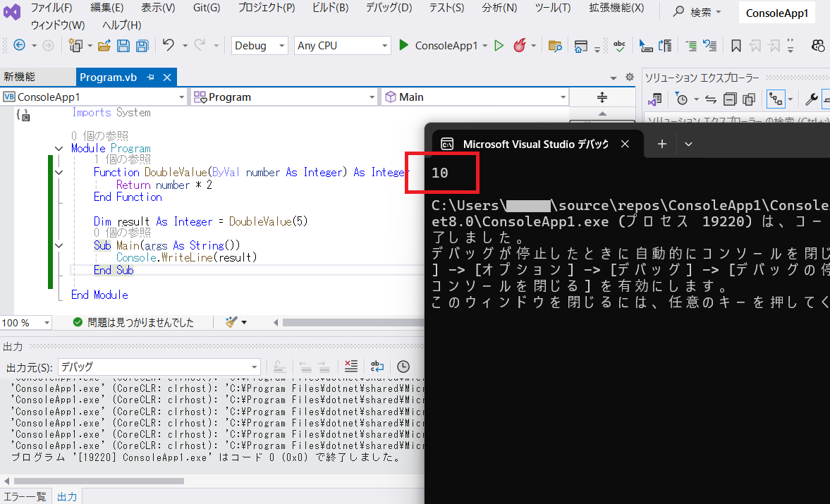Click the Save All icon

pos(142,44)
